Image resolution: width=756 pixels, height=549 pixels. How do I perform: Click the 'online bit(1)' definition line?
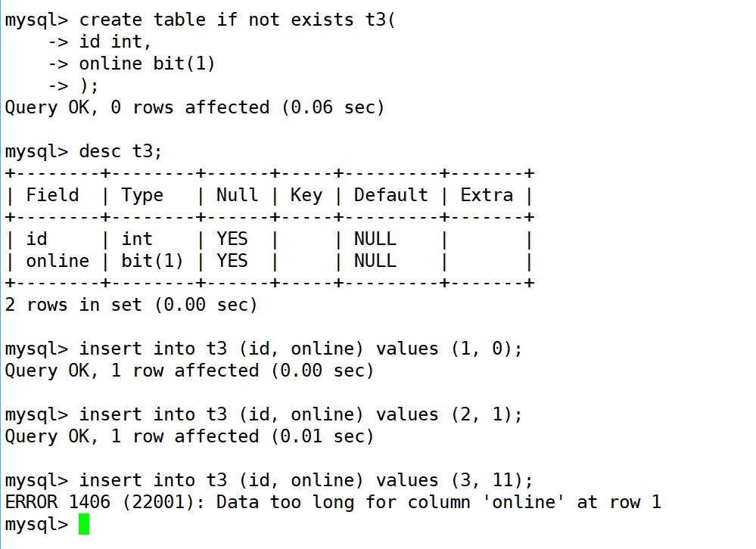coord(147,64)
